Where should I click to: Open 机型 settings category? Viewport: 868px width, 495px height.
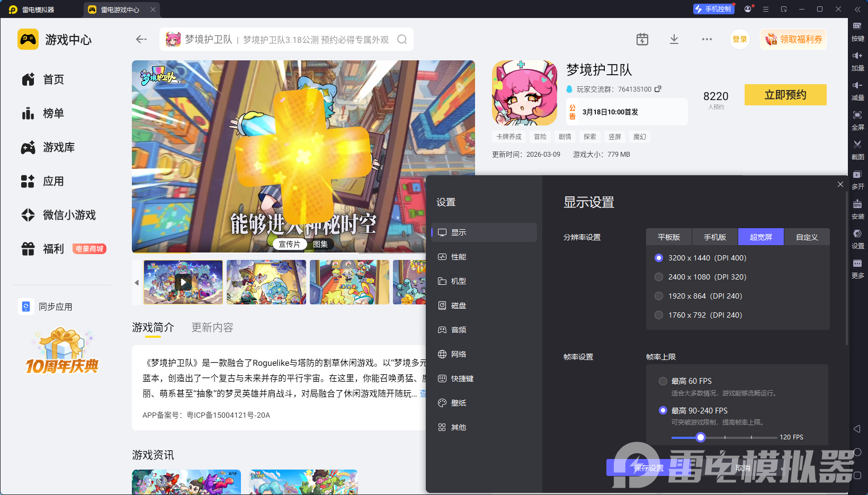click(x=484, y=281)
